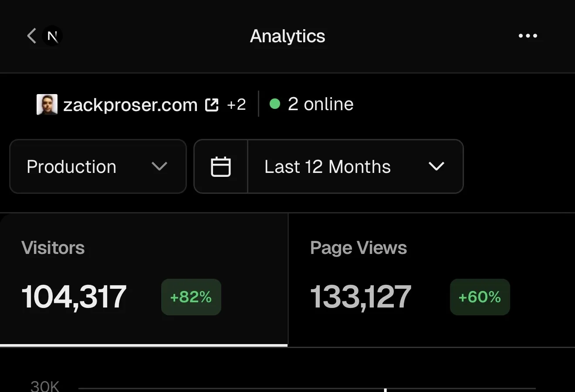Switch to the Visitors metric card

tap(144, 279)
